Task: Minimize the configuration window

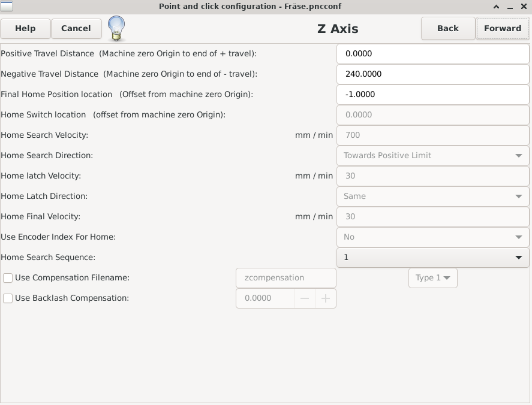Action: click(x=510, y=7)
